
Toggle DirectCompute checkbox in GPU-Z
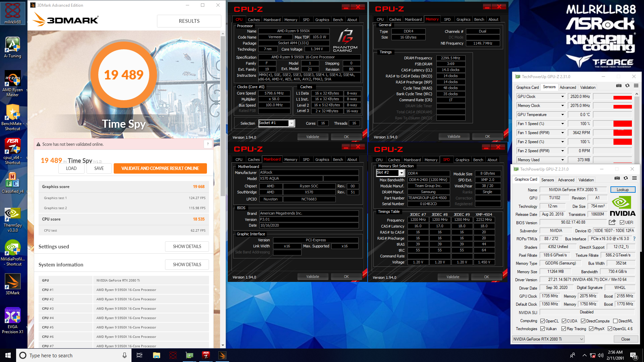point(583,321)
